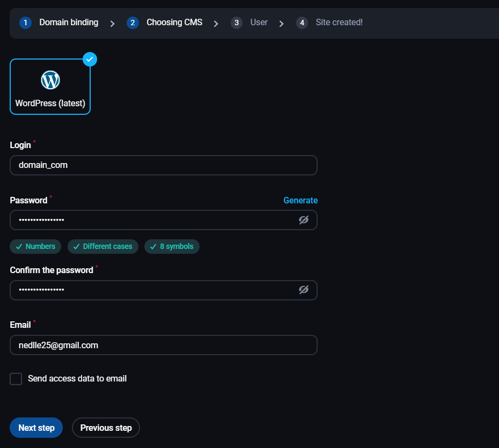Image resolution: width=499 pixels, height=448 pixels.
Task: Click step 1 number circle icon
Action: (x=25, y=23)
